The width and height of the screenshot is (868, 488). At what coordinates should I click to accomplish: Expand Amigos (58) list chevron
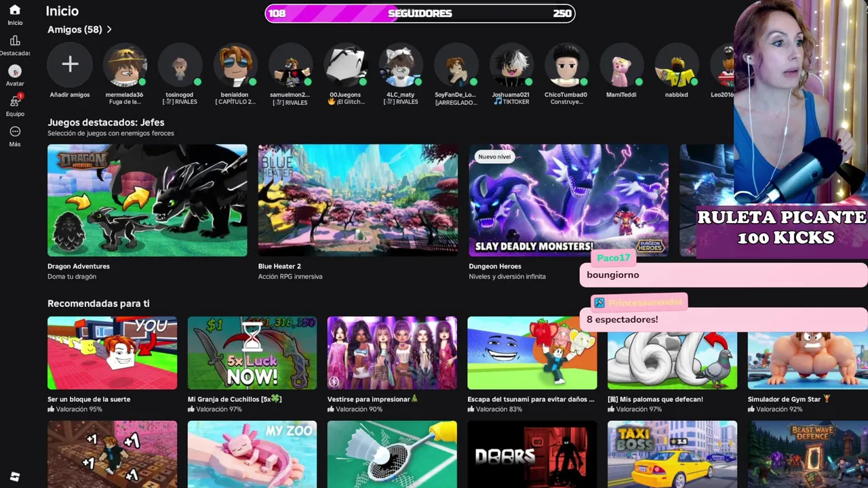(109, 30)
